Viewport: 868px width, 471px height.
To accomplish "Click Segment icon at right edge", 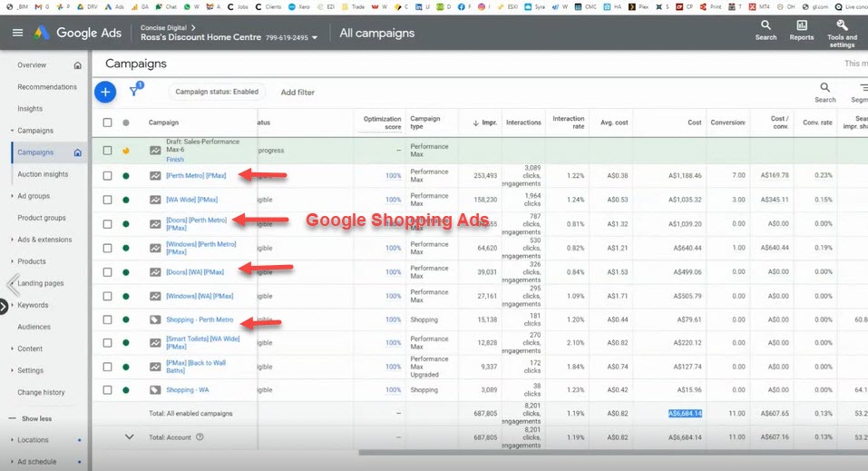I will [x=863, y=87].
